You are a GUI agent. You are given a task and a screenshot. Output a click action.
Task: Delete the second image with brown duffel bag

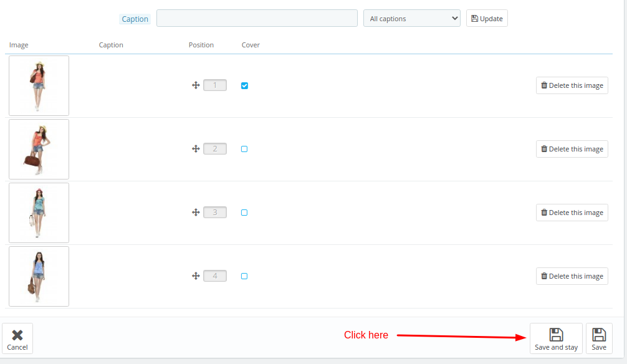[x=572, y=149]
